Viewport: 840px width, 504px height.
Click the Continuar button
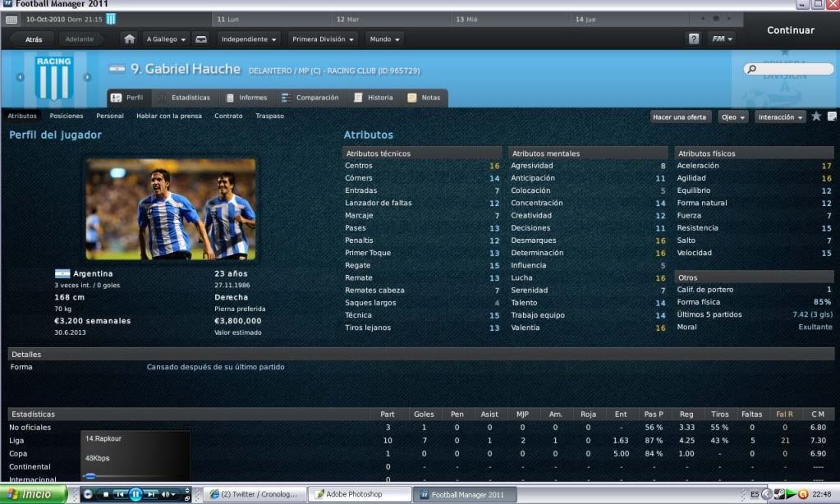(x=791, y=30)
